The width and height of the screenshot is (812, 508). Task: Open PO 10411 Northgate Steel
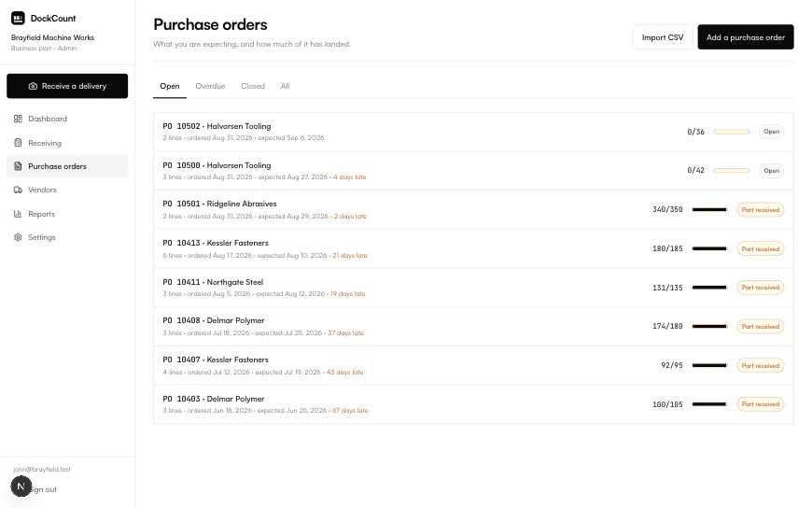coord(473,288)
